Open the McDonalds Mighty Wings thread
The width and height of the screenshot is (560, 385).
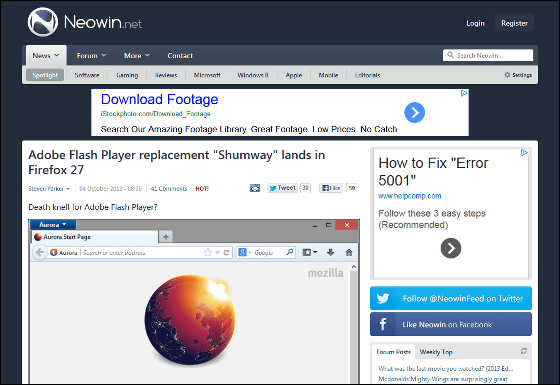[443, 379]
